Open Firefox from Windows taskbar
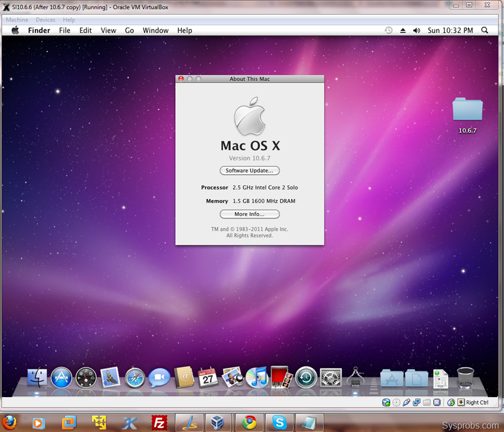The width and height of the screenshot is (504, 432). 10,422
